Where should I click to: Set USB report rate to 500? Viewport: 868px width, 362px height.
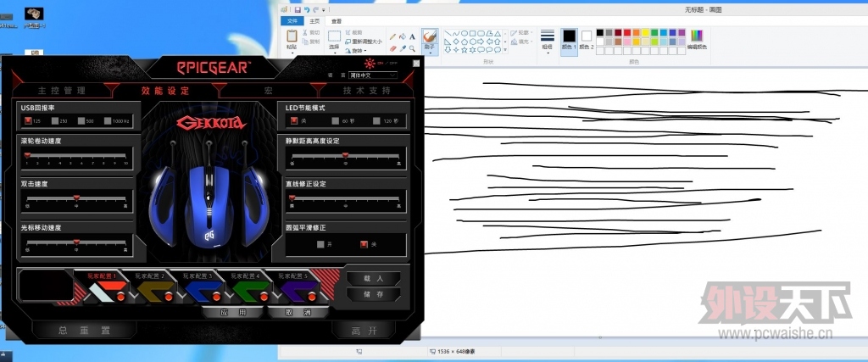point(81,120)
